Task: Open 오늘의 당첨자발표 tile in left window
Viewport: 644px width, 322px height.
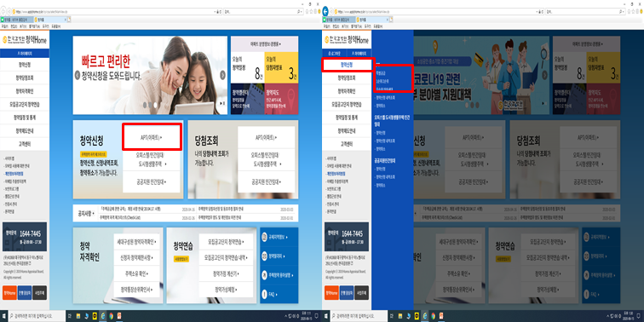Action: point(281,67)
